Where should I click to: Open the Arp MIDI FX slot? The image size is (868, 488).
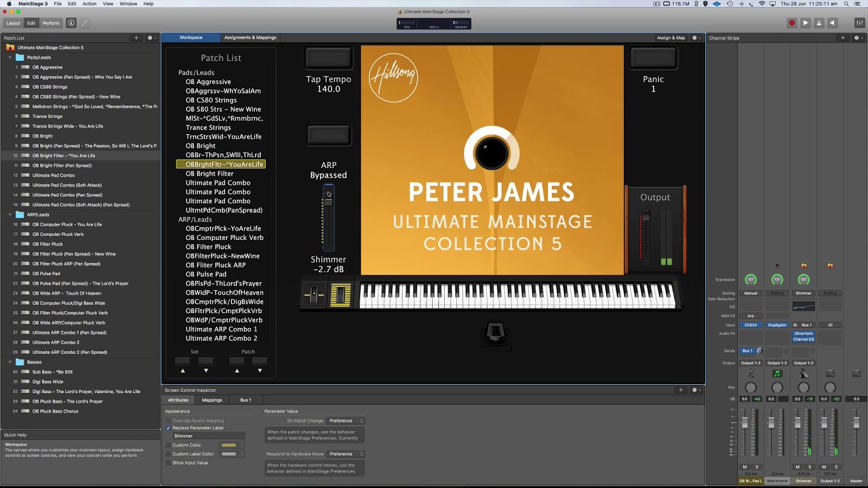(x=751, y=316)
